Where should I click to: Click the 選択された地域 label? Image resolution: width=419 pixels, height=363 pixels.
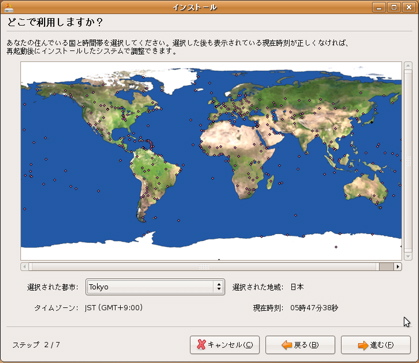pyautogui.click(x=258, y=287)
